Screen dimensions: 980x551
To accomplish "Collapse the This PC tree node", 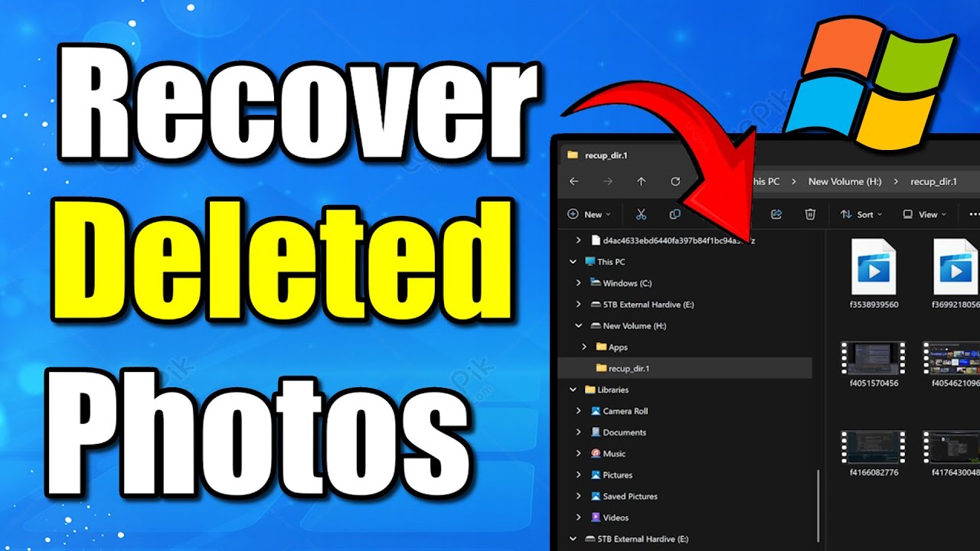I will coord(573,262).
